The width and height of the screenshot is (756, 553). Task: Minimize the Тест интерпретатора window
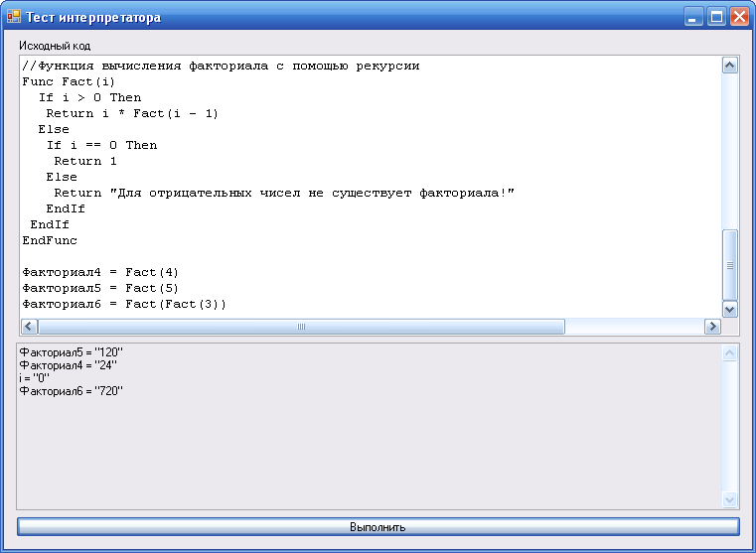coord(693,17)
